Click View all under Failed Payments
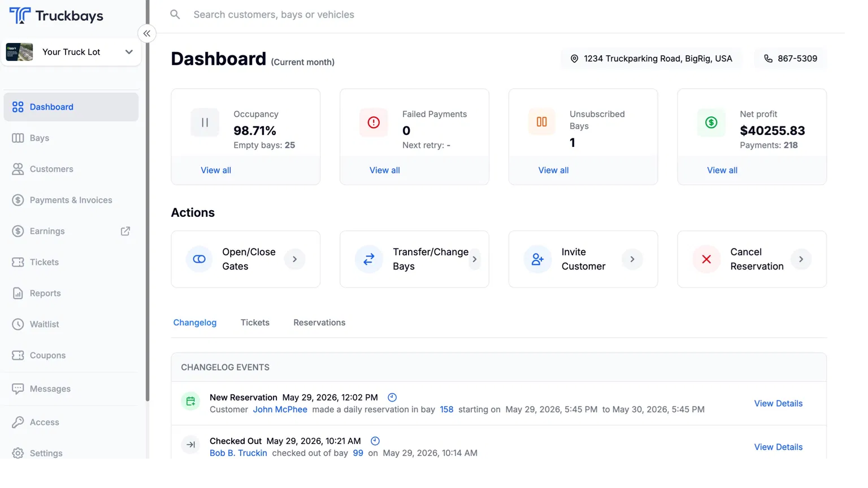Image resolution: width=868 pixels, height=488 pixels. [x=385, y=170]
